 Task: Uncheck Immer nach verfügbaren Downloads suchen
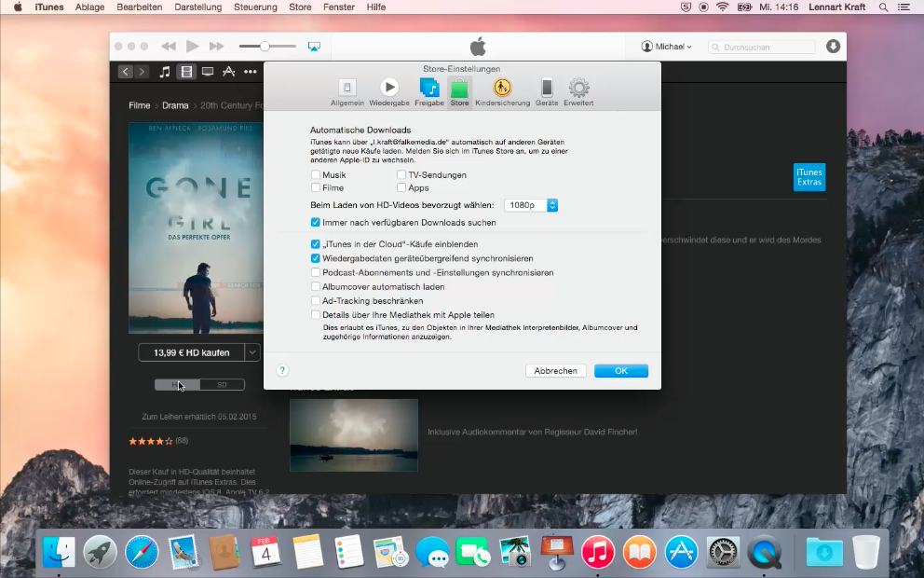pos(316,223)
